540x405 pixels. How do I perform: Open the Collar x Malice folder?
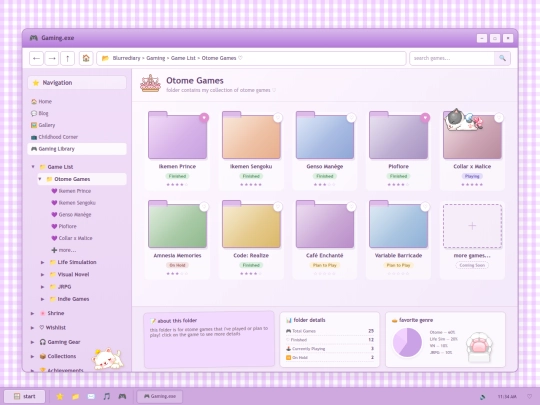(472, 138)
